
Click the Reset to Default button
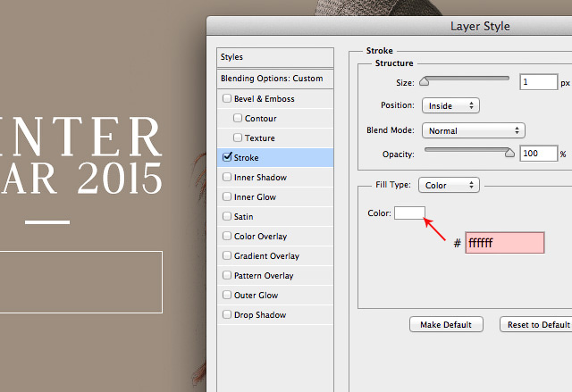(x=537, y=324)
